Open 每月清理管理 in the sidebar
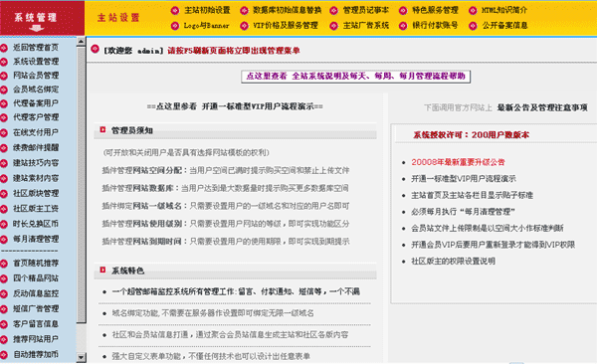The width and height of the screenshot is (597, 364). tap(36, 239)
